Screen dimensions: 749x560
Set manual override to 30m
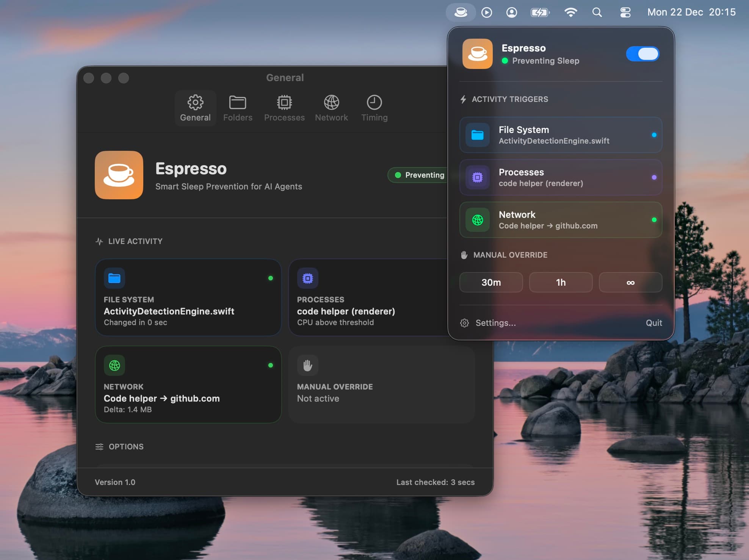491,282
